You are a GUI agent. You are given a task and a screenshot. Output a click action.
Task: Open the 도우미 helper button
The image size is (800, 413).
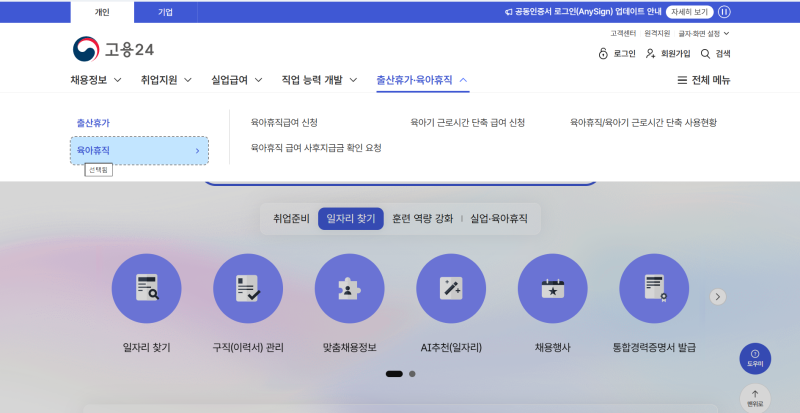click(755, 358)
